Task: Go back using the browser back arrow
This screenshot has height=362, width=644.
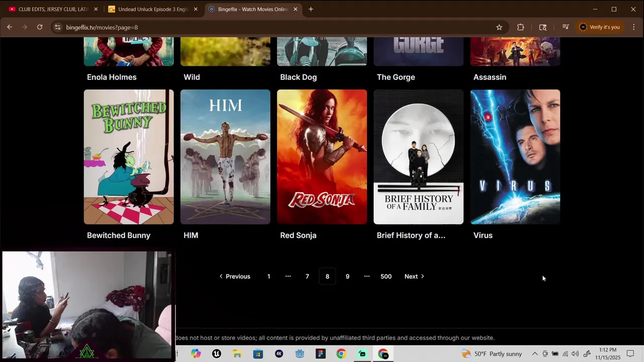Action: click(x=10, y=27)
